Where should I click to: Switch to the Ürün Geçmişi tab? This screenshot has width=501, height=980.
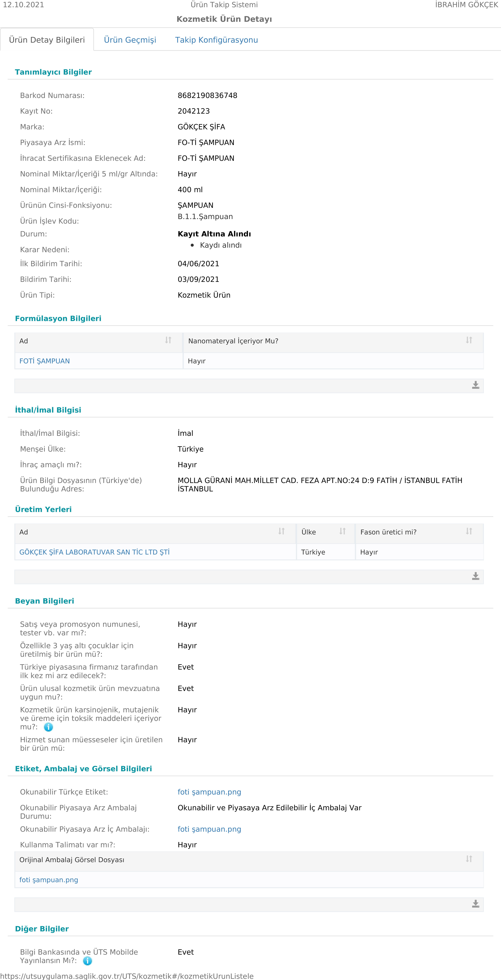(x=130, y=40)
